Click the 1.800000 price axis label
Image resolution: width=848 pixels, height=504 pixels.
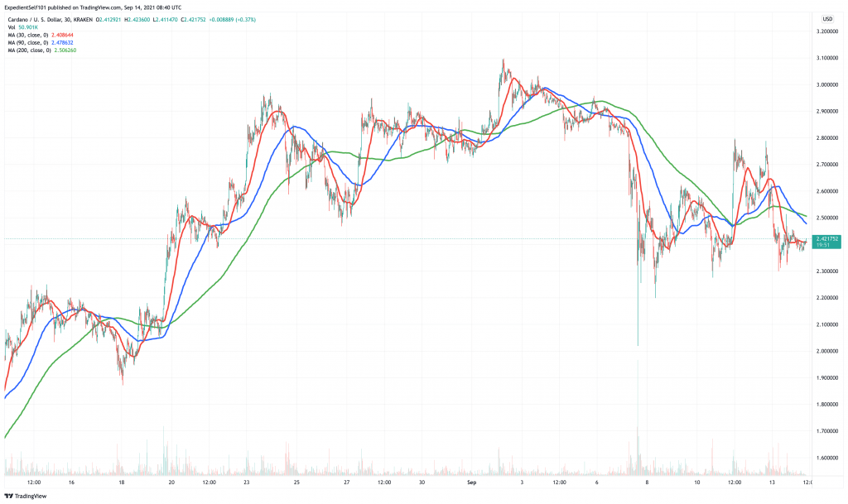pyautogui.click(x=827, y=405)
